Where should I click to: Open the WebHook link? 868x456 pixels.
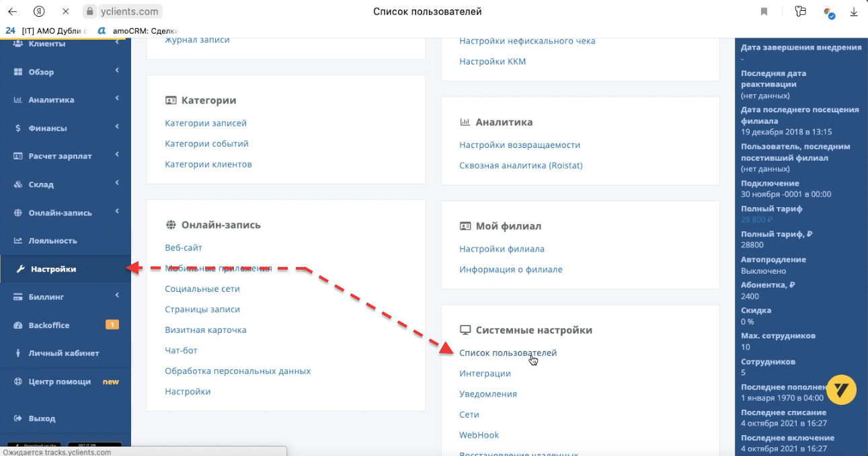pos(479,435)
